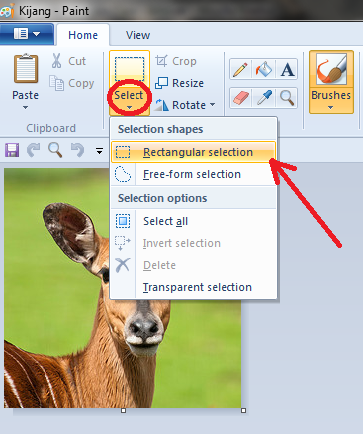Click the Rotate label
The width and height of the screenshot is (363, 434).
(x=189, y=105)
